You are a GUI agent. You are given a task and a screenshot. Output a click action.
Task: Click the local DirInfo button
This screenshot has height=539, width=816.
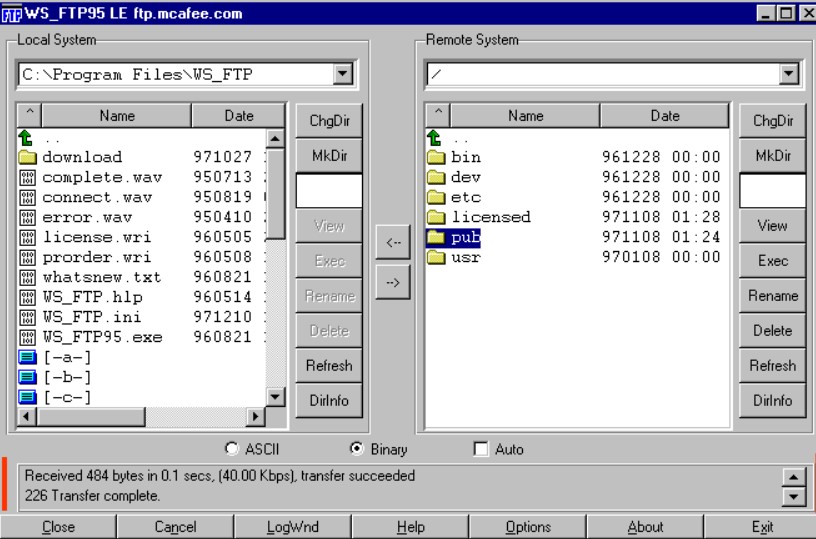pyautogui.click(x=329, y=401)
